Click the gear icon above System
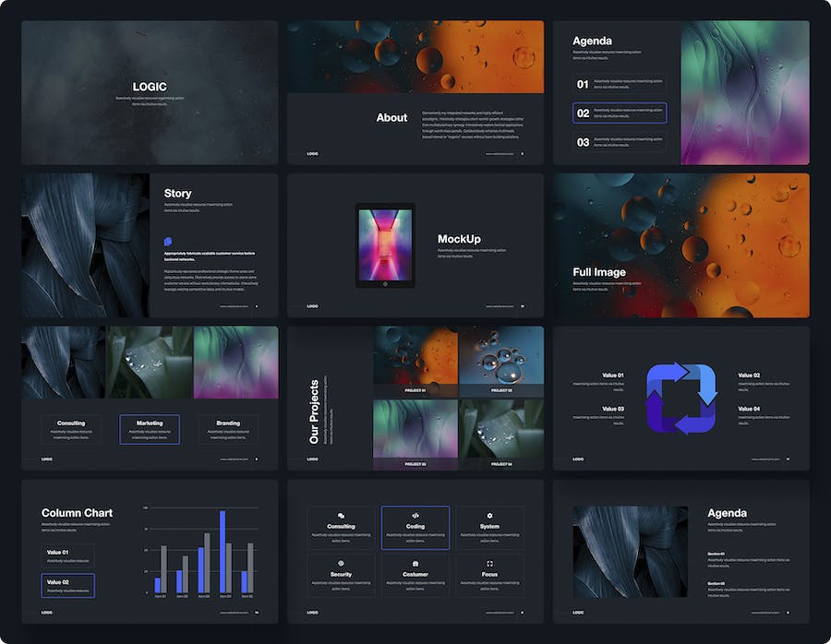The height and width of the screenshot is (644, 831). (489, 516)
